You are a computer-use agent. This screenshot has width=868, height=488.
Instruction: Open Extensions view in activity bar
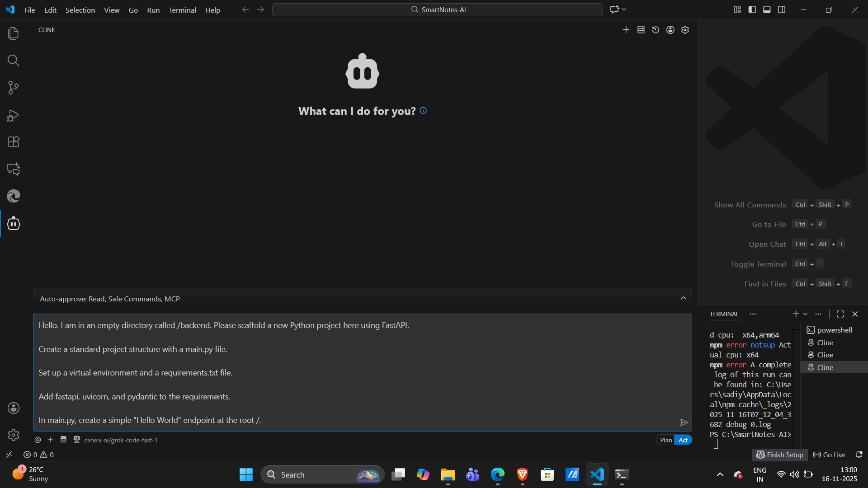point(14,142)
